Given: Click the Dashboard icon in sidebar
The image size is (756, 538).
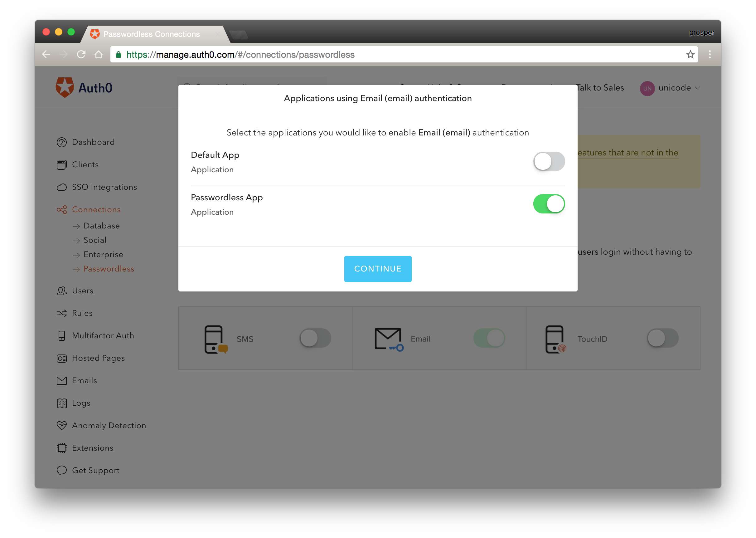Looking at the screenshot, I should pos(62,141).
